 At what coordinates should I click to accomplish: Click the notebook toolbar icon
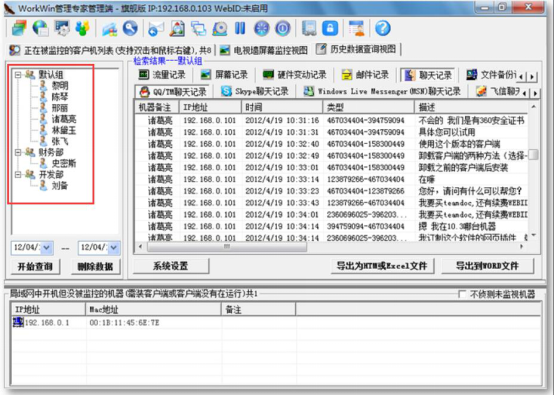pyautogui.click(x=309, y=28)
